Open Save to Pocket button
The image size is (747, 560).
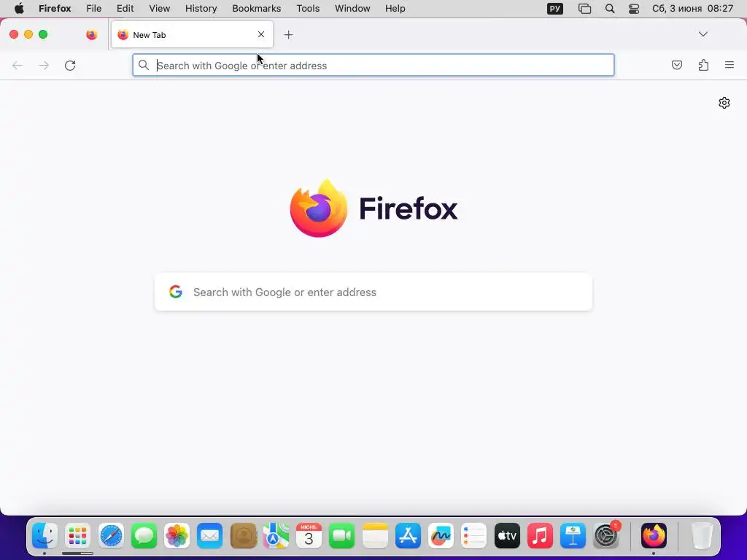[676, 65]
